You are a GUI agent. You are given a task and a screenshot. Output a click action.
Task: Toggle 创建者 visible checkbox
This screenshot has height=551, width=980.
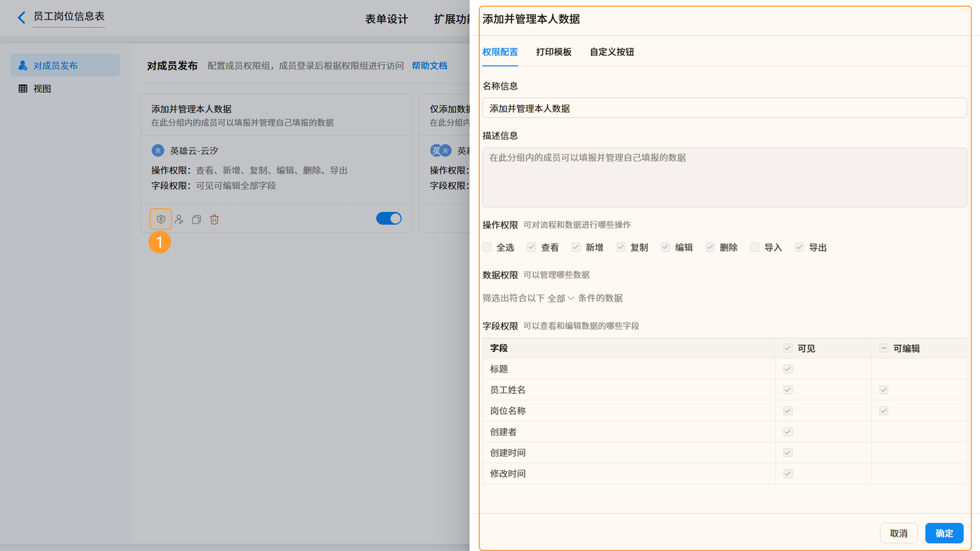788,432
